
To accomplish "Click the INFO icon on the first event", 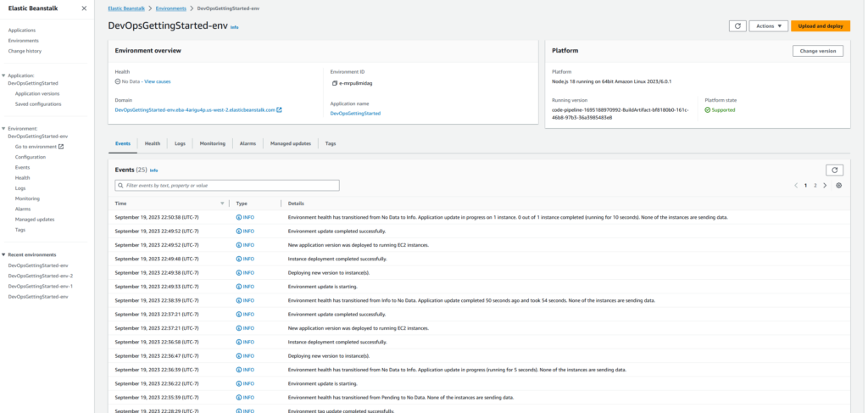I will (239, 217).
